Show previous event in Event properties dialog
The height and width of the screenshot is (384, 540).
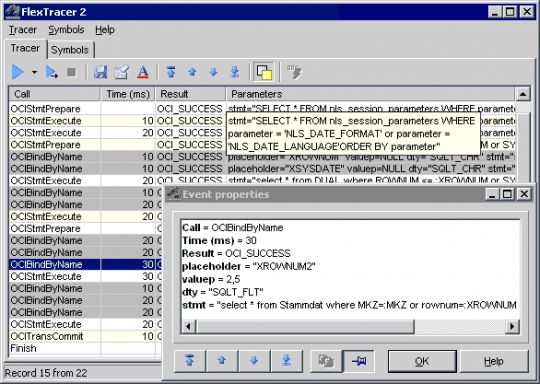pyautogui.click(x=222, y=361)
